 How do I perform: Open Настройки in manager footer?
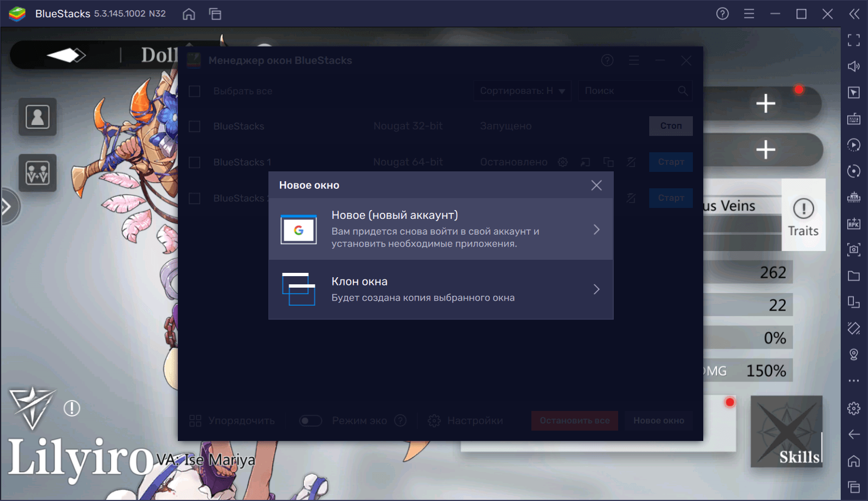pyautogui.click(x=465, y=421)
